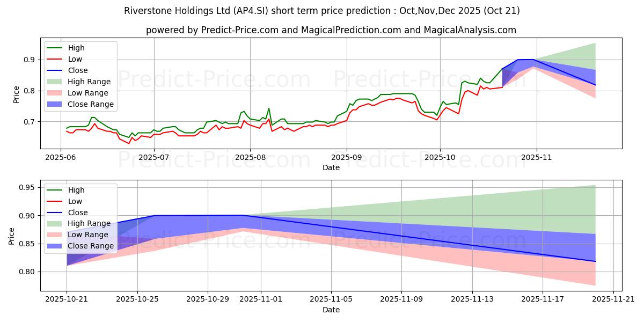Click the pink Low Range swatch in top legend
The width and height of the screenshot is (644, 322).
(x=56, y=93)
